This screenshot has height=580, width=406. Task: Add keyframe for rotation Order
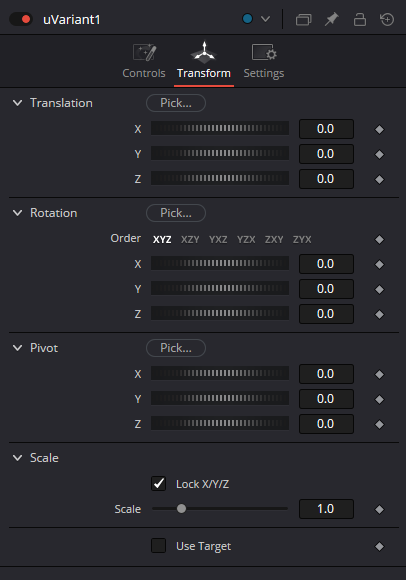tap(379, 240)
